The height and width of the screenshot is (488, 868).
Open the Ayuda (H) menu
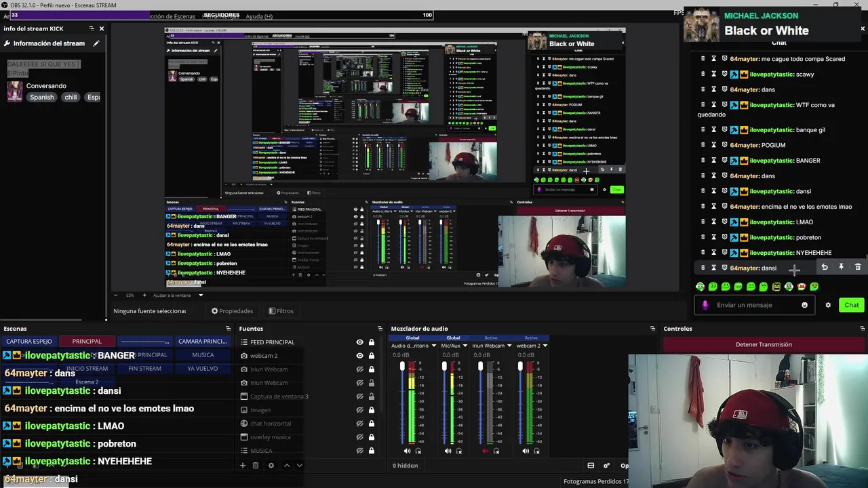pyautogui.click(x=259, y=16)
